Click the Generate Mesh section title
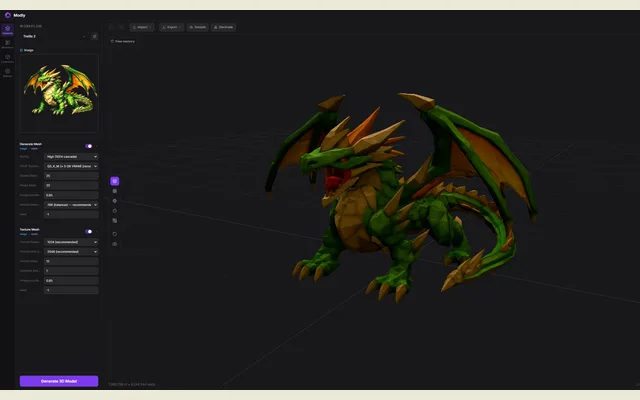The height and width of the screenshot is (400, 640). click(x=31, y=144)
